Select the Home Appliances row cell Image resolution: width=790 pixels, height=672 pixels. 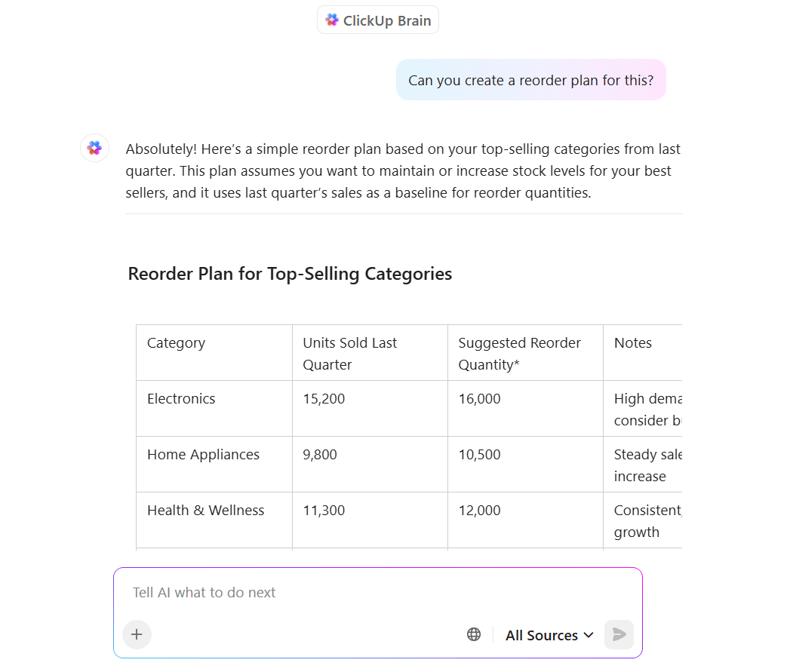pyautogui.click(x=203, y=455)
